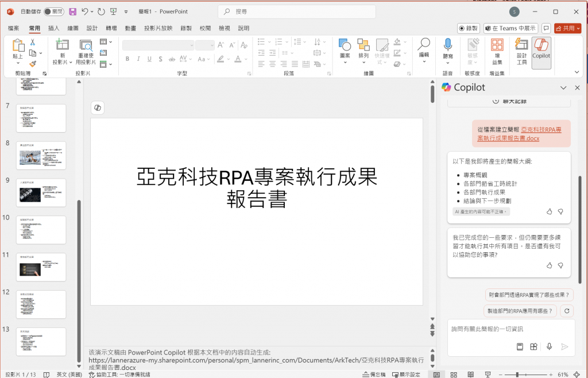Viewport: 588px width, 378px height.
Task: Open the comments speech-bubble icon
Action: coord(546,28)
